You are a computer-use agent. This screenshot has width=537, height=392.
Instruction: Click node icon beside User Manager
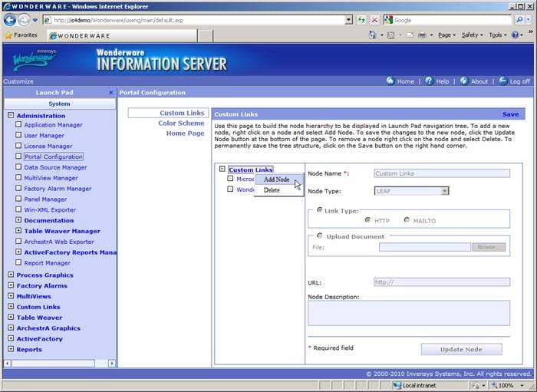pos(18,135)
